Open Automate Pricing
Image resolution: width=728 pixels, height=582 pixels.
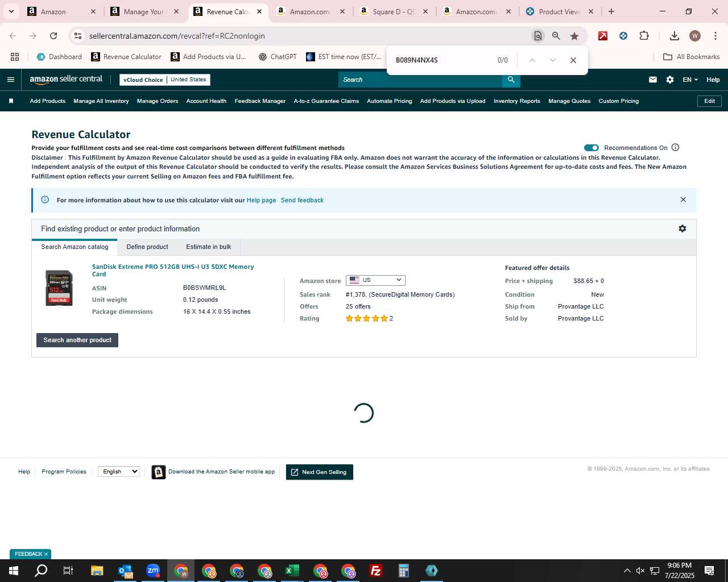390,101
